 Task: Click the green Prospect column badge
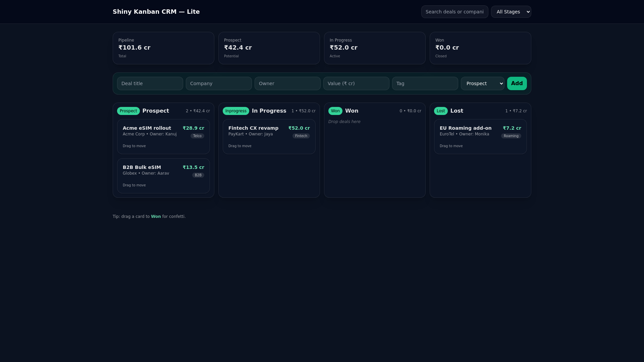click(128, 111)
